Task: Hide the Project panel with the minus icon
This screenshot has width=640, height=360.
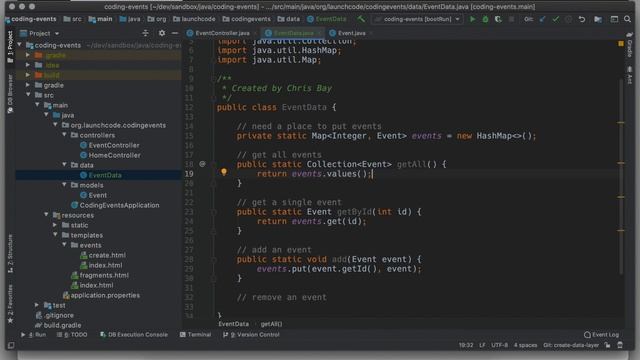Action: [x=175, y=33]
